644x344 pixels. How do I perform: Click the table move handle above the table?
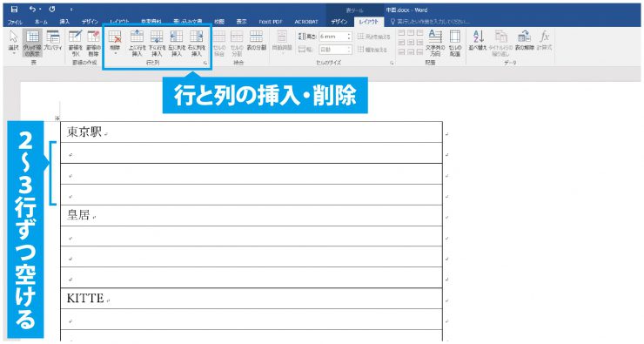tap(57, 118)
